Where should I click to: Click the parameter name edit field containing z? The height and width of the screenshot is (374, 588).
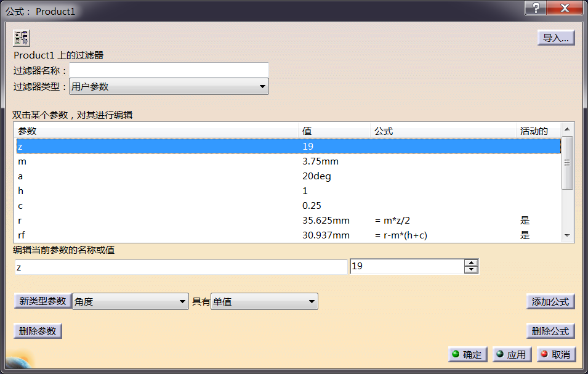181,267
